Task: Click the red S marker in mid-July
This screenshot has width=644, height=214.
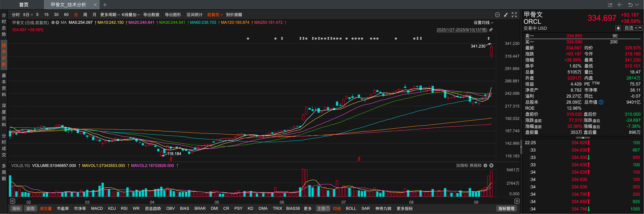Action: click(x=359, y=159)
